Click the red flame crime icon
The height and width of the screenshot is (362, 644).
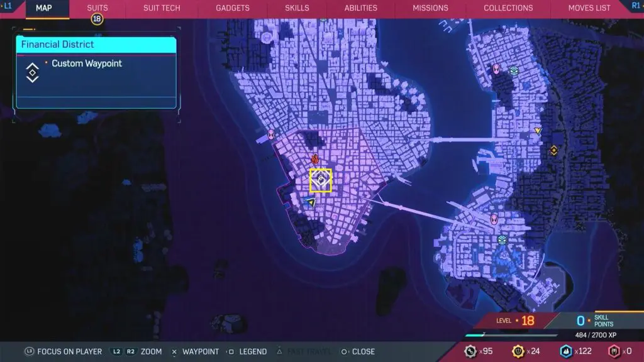(315, 160)
